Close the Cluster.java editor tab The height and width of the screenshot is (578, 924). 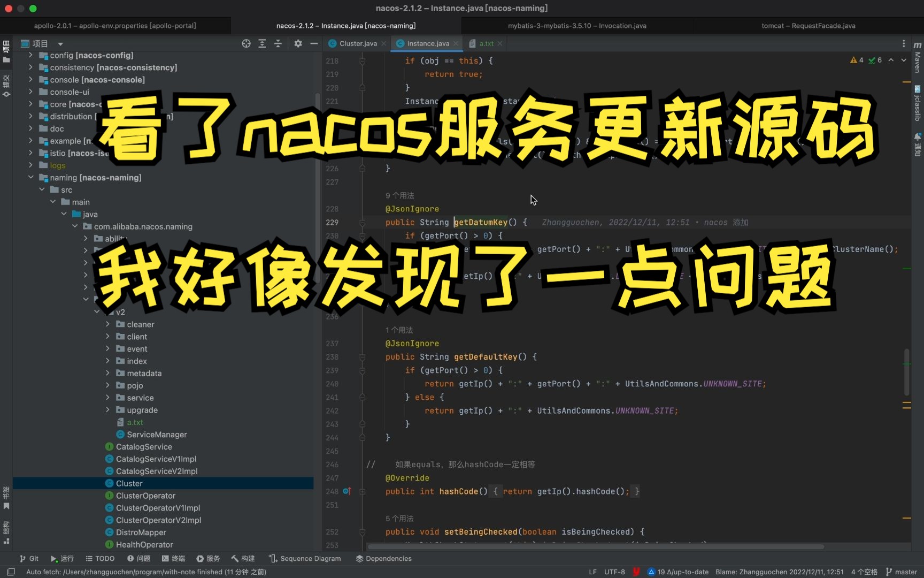point(384,43)
